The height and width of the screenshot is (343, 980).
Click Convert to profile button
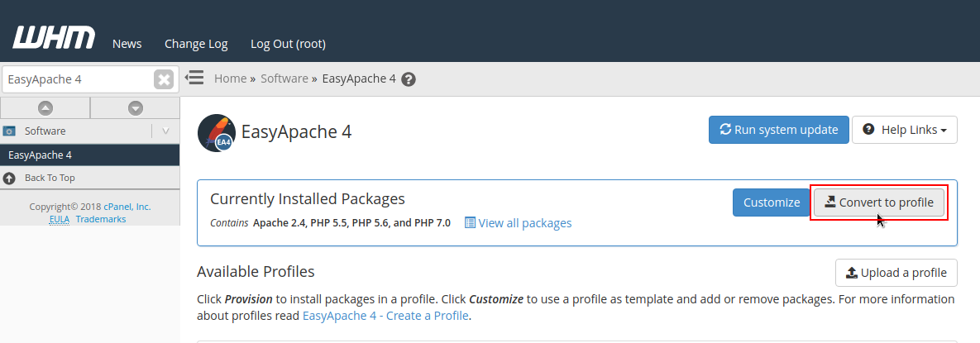click(x=879, y=202)
